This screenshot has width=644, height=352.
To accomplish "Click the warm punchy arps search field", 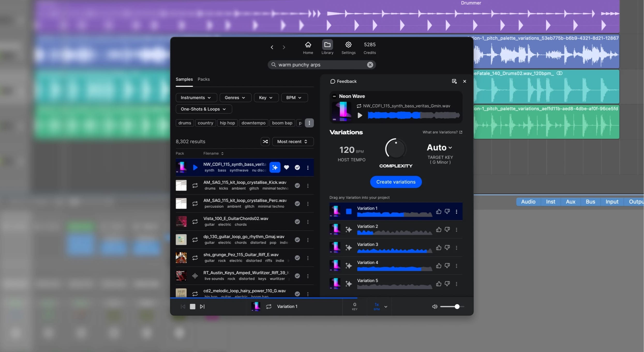I will [x=321, y=65].
